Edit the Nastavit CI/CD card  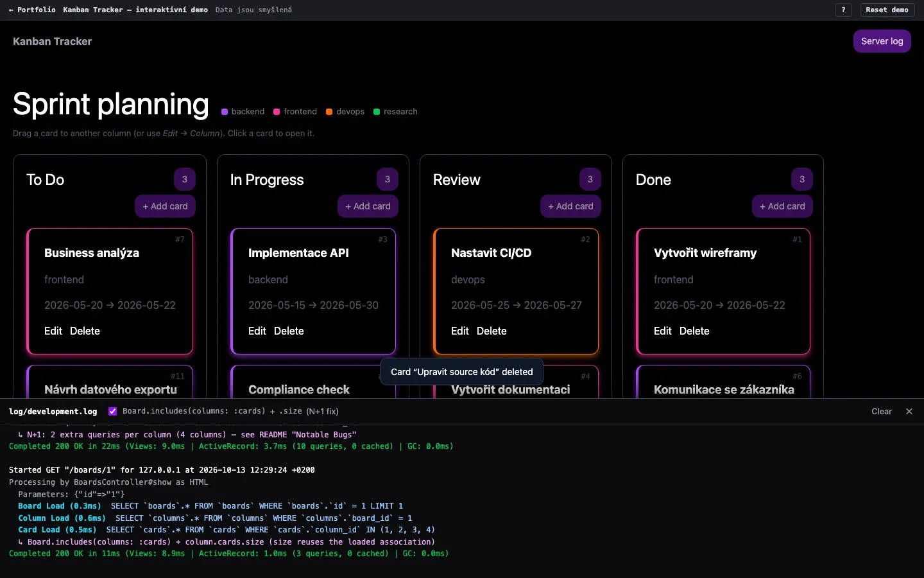pos(460,331)
